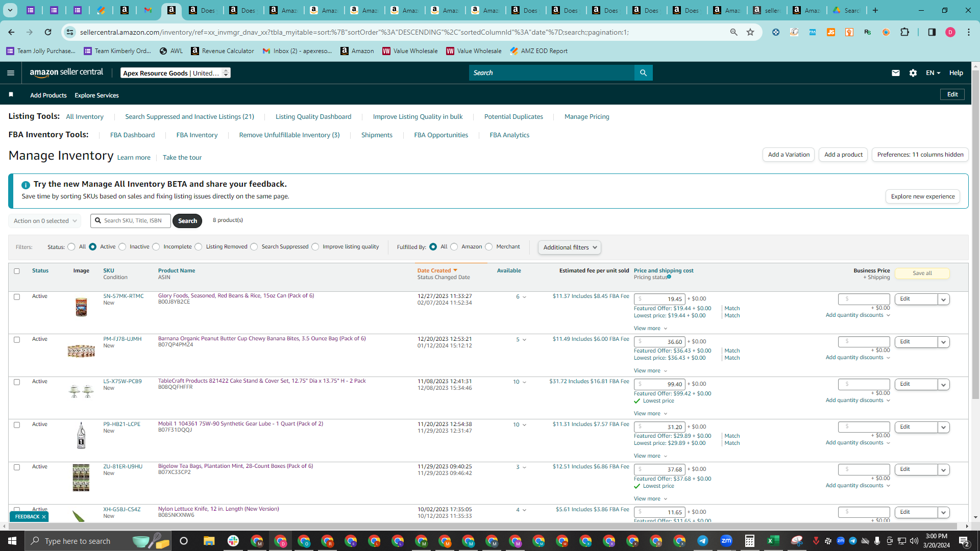This screenshot has width=980, height=551.
Task: Select the Inactive status radio button
Action: [122, 247]
